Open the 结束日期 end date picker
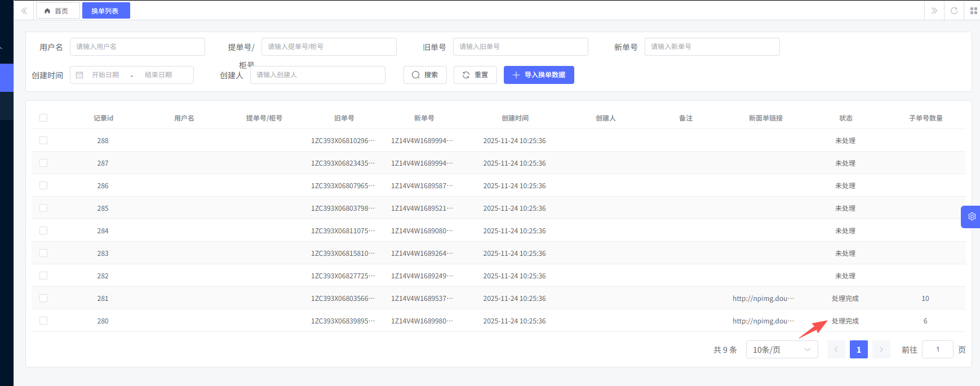This screenshot has height=386, width=980. pos(158,75)
